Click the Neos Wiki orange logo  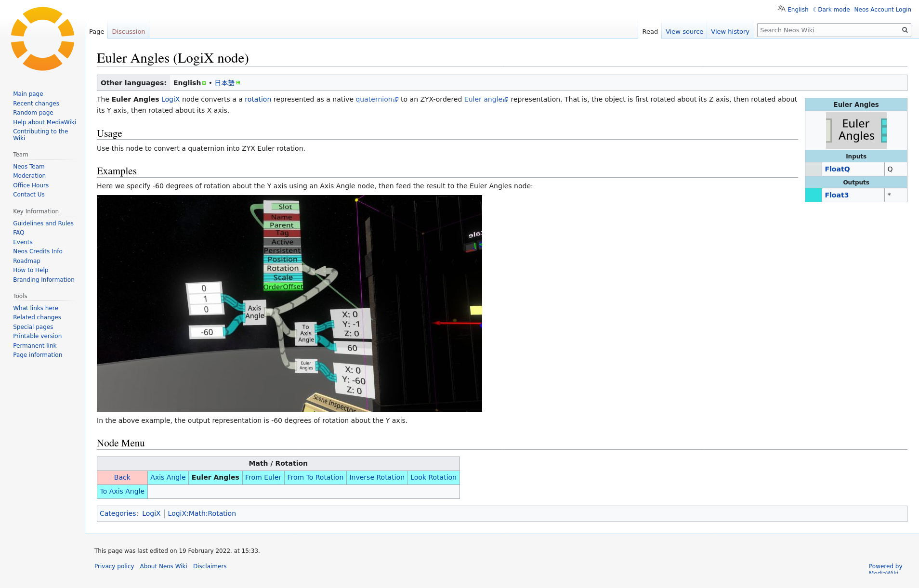pos(42,39)
